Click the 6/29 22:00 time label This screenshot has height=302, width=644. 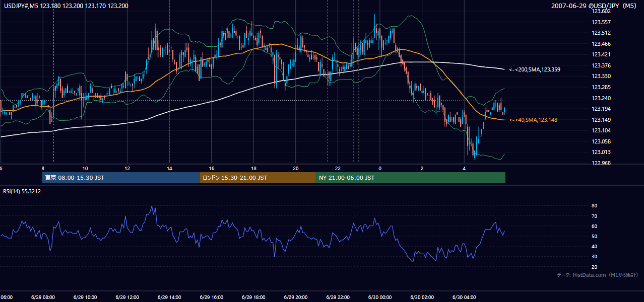coord(338,297)
